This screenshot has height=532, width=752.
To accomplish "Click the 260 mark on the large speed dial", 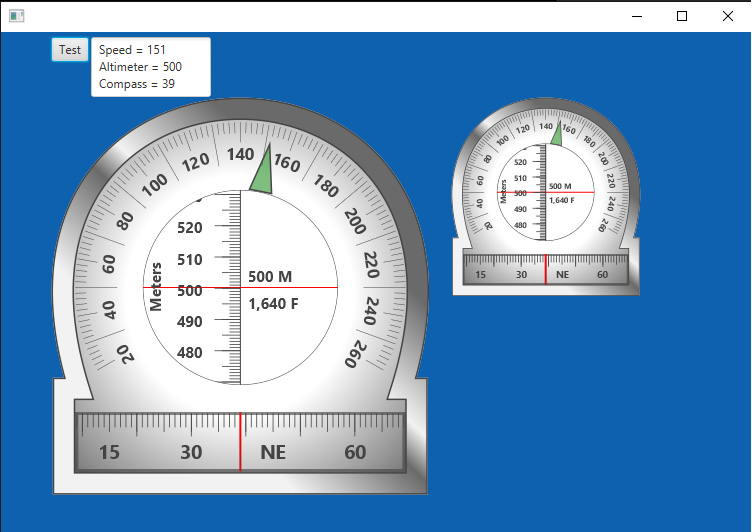I will tap(355, 354).
